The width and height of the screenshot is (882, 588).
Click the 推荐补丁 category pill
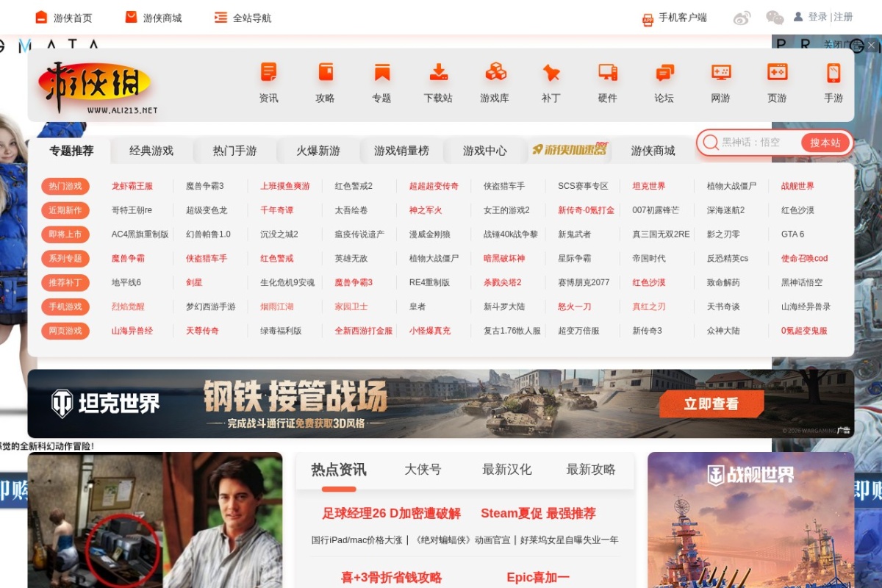coord(65,282)
